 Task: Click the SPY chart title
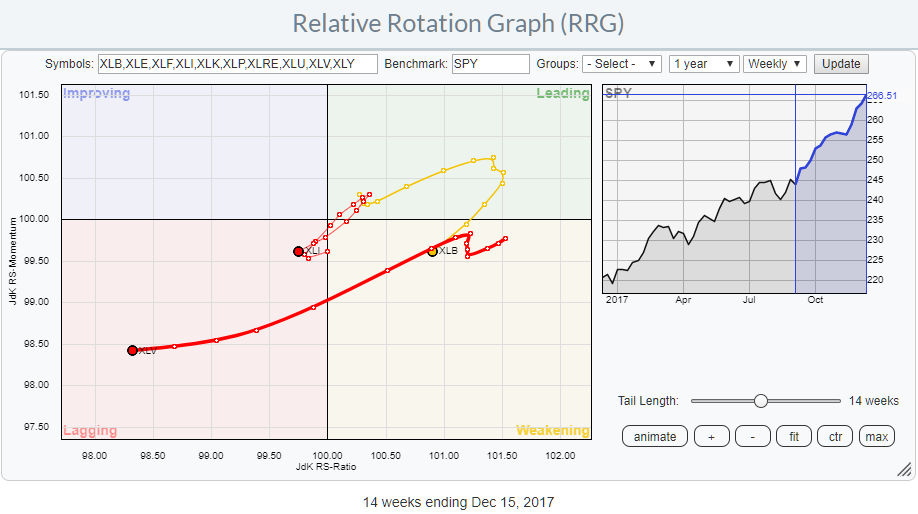[618, 93]
